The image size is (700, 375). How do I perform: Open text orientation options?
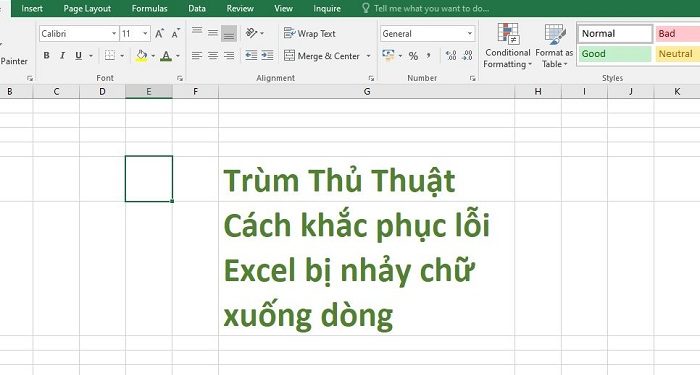click(255, 33)
